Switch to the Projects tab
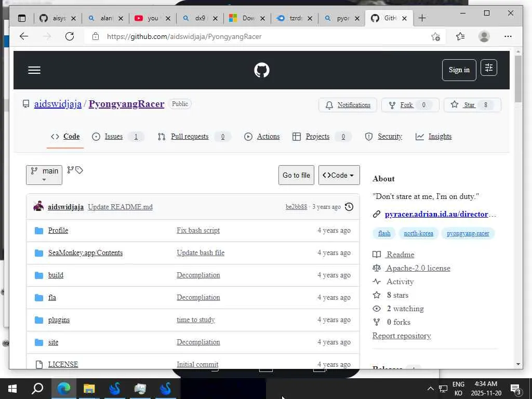This screenshot has width=532, height=399. (321, 137)
